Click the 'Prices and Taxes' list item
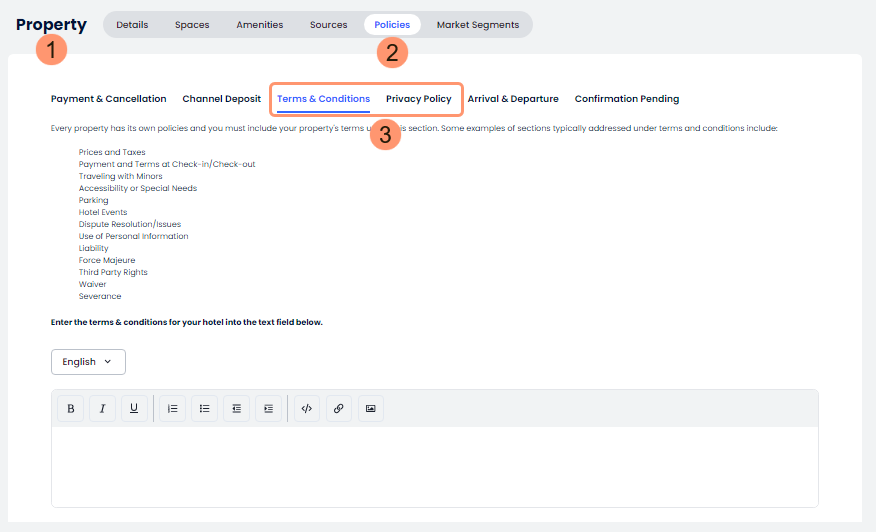The height and width of the screenshot is (532, 876). (112, 152)
